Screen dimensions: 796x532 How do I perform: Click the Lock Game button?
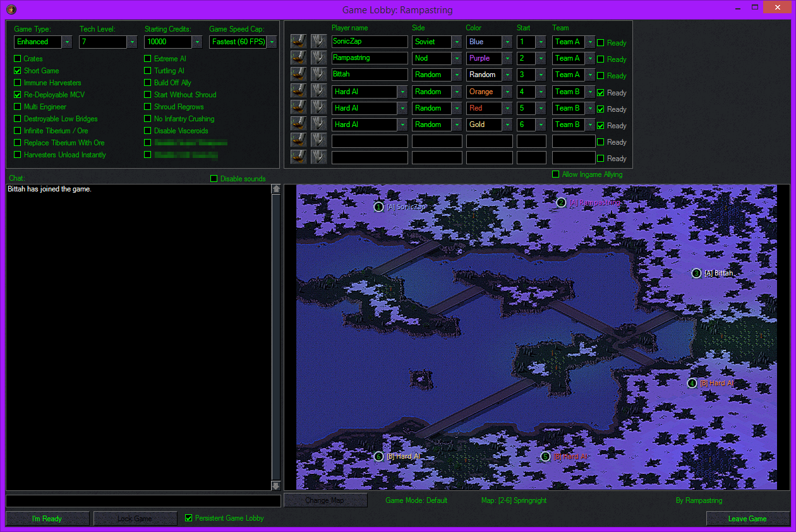click(135, 519)
